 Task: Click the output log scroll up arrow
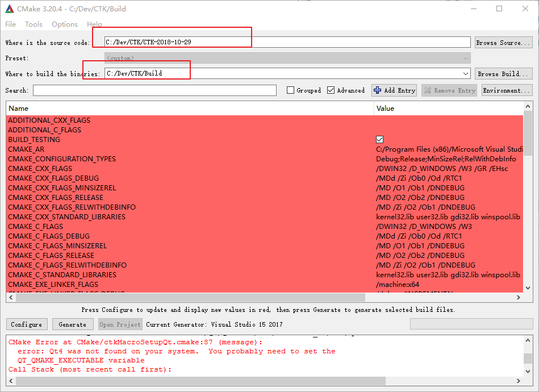pyautogui.click(x=528, y=340)
